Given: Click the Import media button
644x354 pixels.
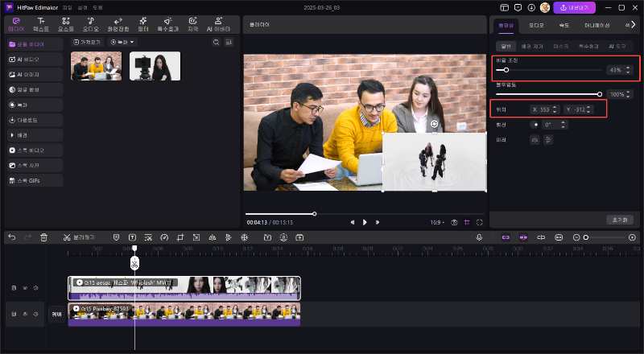Looking at the screenshot, I should pyautogui.click(x=87, y=43).
